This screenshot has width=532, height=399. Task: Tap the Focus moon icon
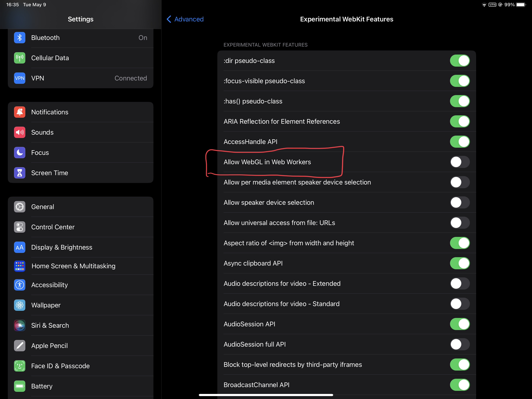coord(19,153)
